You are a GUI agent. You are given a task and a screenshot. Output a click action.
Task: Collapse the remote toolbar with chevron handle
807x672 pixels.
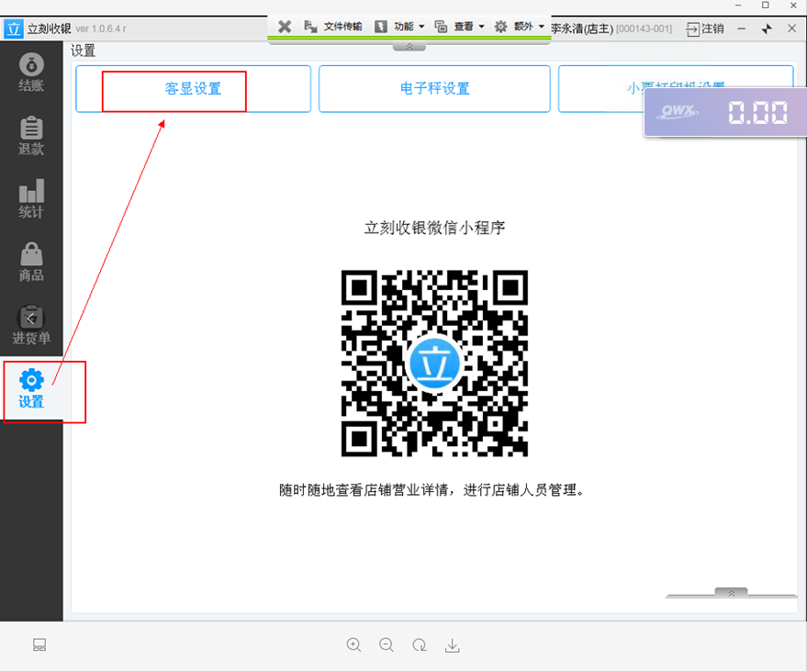(x=409, y=47)
